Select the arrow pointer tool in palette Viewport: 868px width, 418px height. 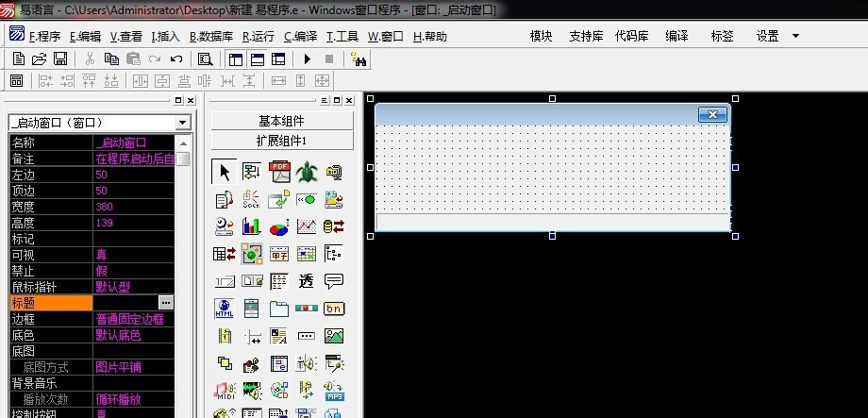point(225,172)
